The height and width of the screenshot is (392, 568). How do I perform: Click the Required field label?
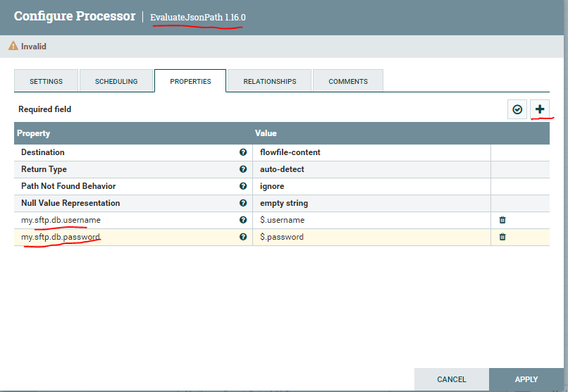(x=44, y=109)
